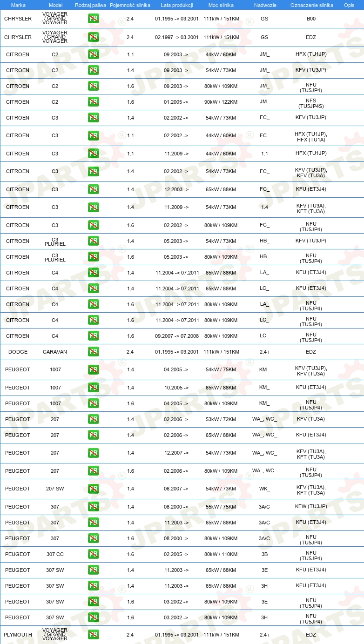Click the Lata produkcji column header
Viewport: 364px width, 644px height.
tap(177, 5)
